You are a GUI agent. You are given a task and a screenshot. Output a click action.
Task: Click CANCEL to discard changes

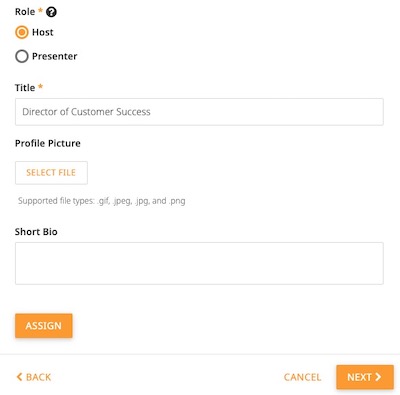click(x=302, y=377)
